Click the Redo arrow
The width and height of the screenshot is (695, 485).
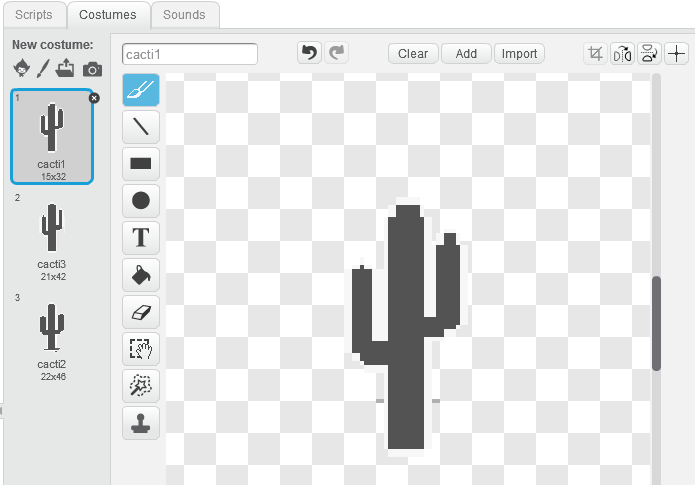[x=336, y=53]
